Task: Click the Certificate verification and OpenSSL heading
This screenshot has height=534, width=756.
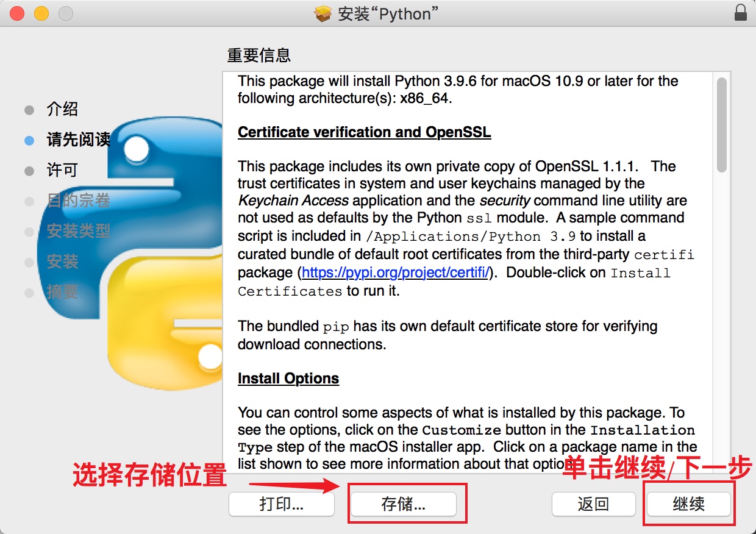Action: coord(364,132)
